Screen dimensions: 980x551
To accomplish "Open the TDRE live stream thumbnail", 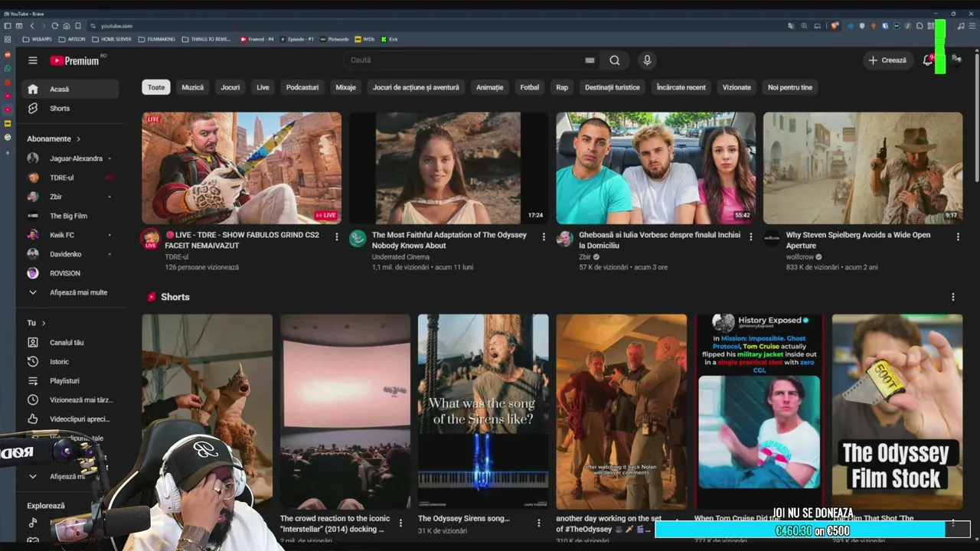I will click(x=242, y=168).
